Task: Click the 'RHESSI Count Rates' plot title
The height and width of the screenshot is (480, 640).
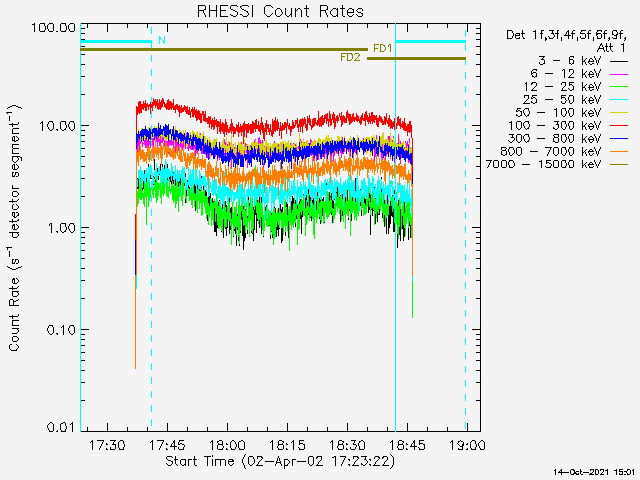Action: click(x=280, y=11)
